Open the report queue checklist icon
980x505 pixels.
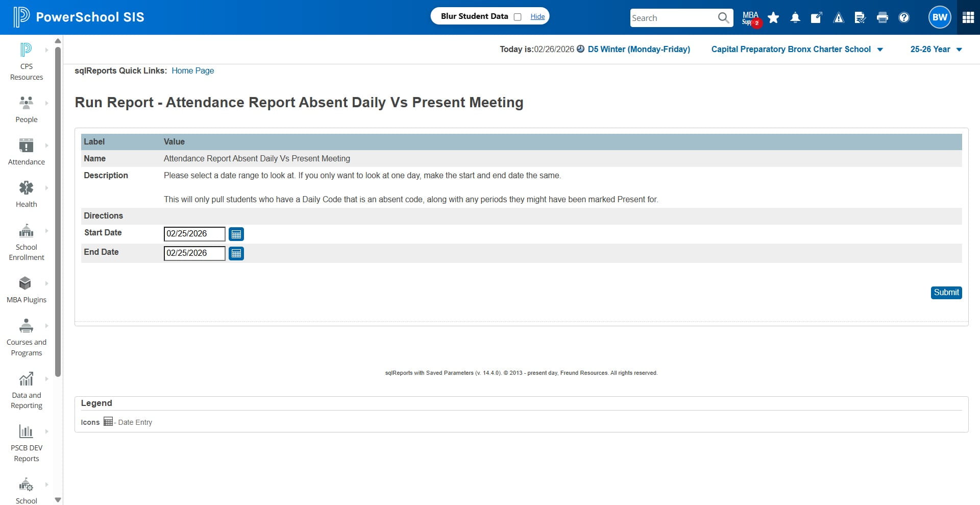(860, 18)
